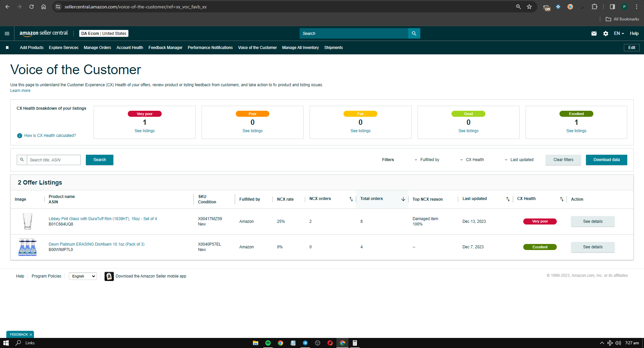Image resolution: width=644 pixels, height=348 pixels.
Task: Open the Chrome extensions puzzle icon
Action: (594, 7)
